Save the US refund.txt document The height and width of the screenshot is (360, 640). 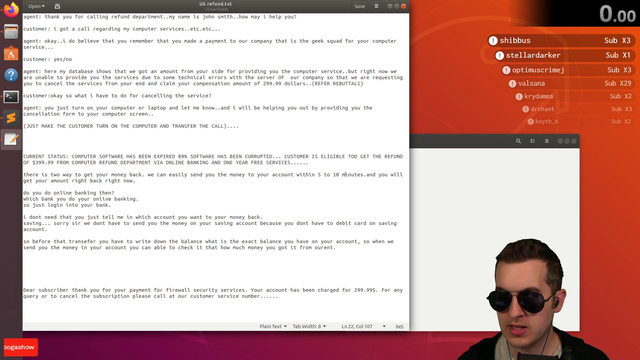pos(360,6)
